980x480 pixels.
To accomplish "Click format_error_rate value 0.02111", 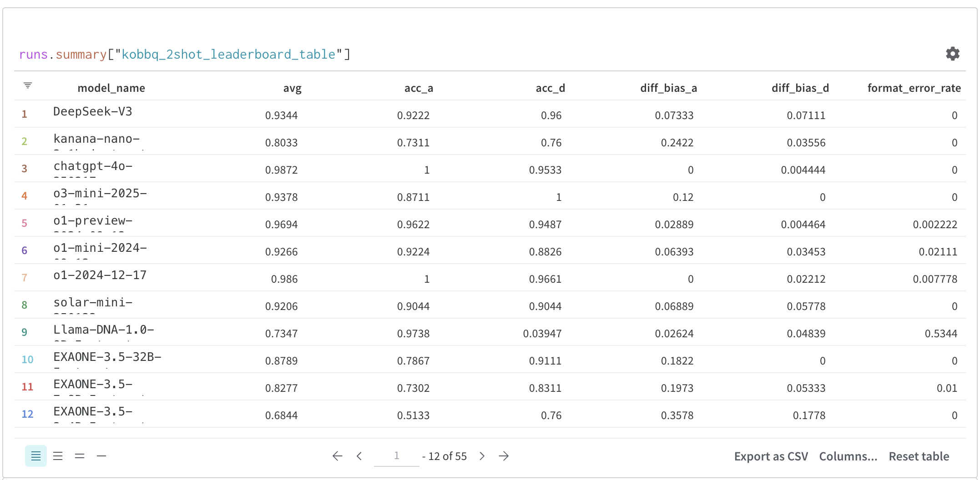I will (x=938, y=252).
